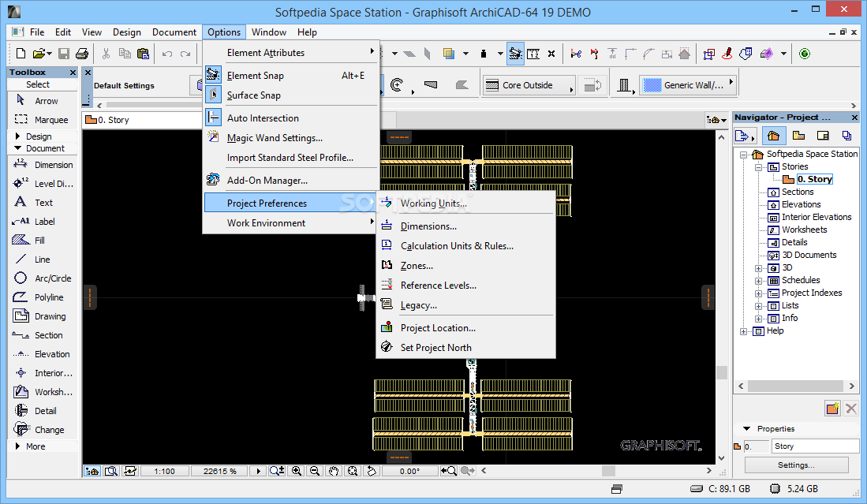Click the Settings button in Navigator
The height and width of the screenshot is (504, 867).
pos(796,465)
